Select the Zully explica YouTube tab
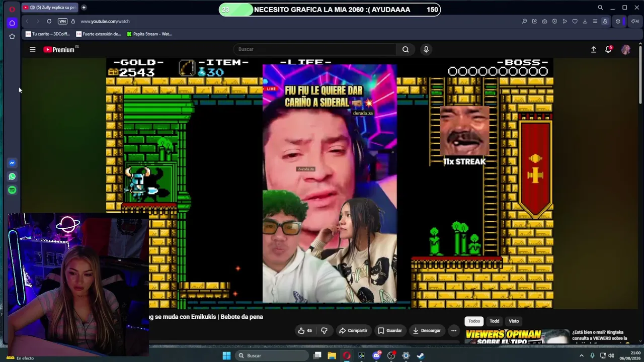Image resolution: width=644 pixels, height=362 pixels. pyautogui.click(x=50, y=8)
